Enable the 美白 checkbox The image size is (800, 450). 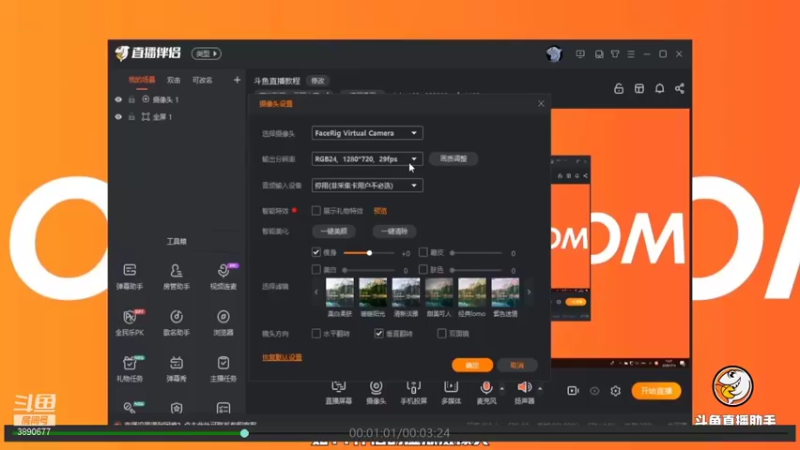coord(316,269)
